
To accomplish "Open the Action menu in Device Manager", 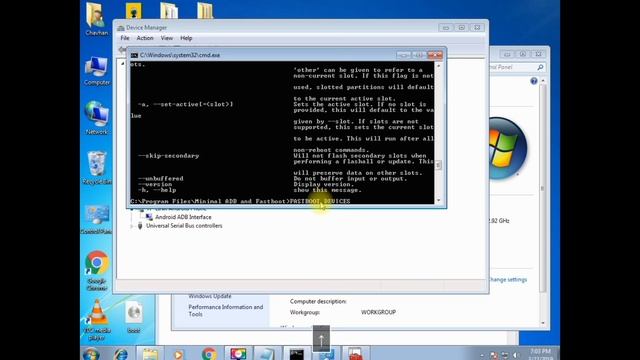I will pos(145,38).
